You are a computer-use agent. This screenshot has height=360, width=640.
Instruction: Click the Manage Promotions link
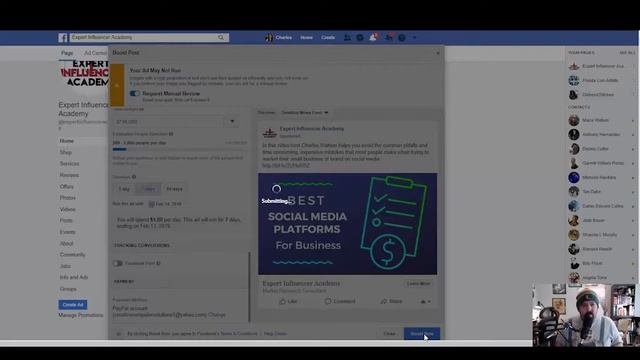click(80, 315)
